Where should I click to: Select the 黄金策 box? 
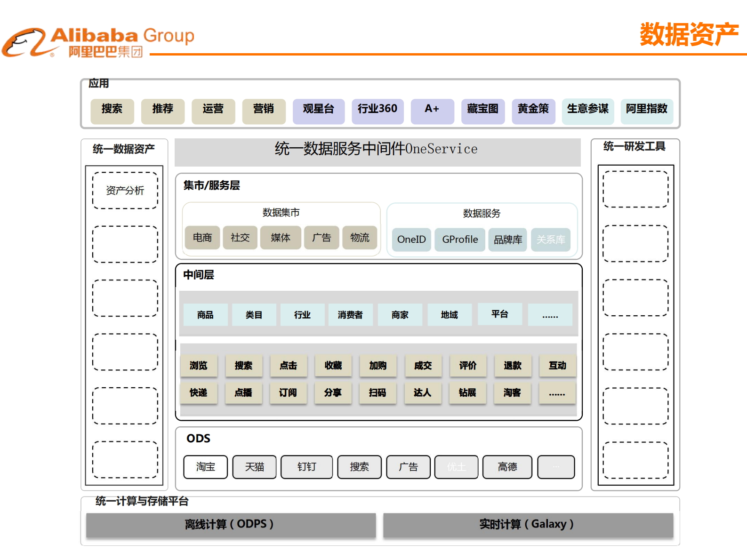point(533,111)
